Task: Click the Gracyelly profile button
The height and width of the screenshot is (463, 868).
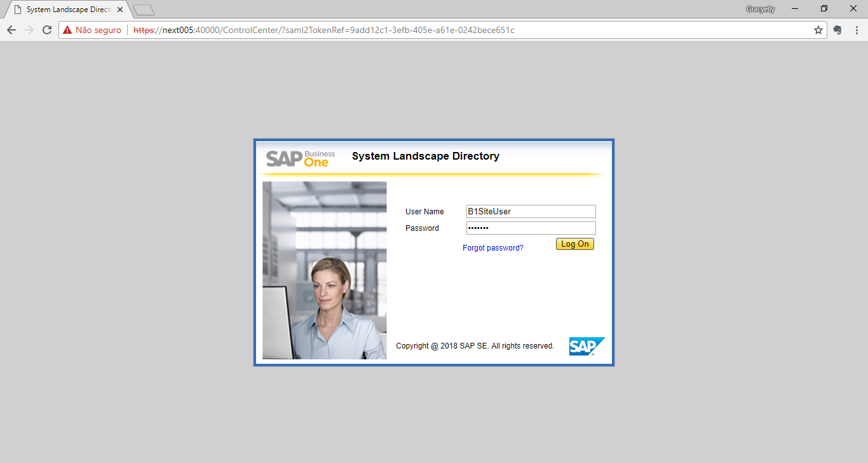Action: [x=760, y=9]
